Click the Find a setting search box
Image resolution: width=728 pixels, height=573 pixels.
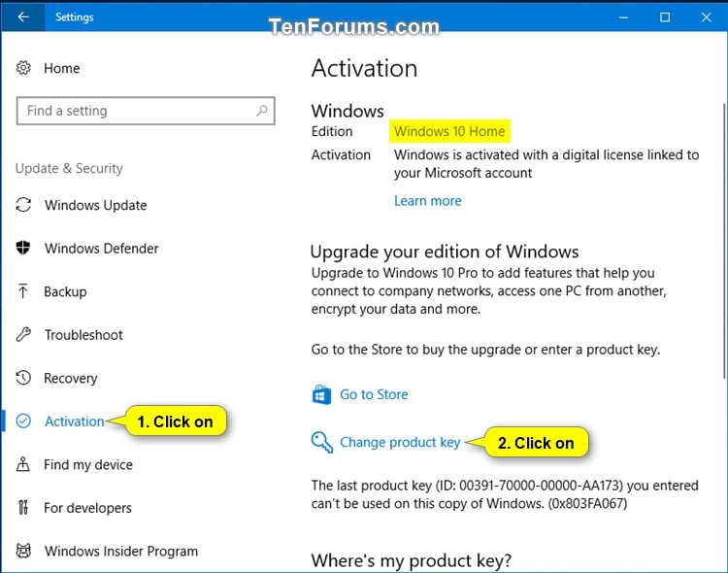146,111
